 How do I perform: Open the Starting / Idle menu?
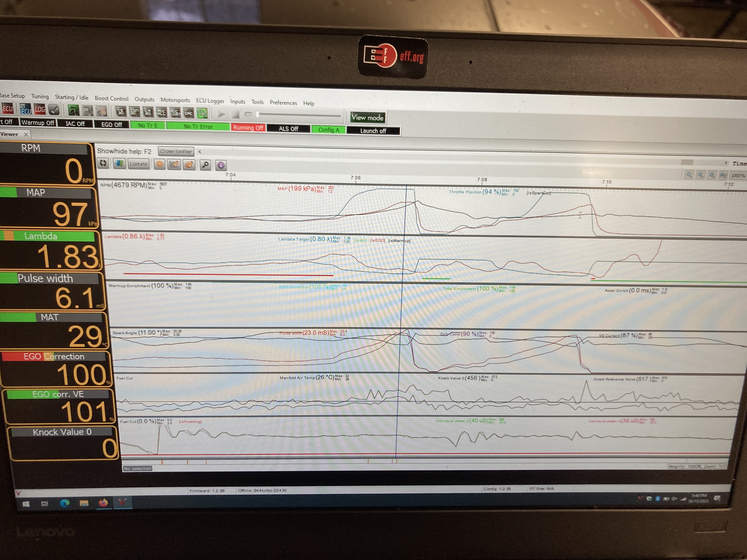72,98
